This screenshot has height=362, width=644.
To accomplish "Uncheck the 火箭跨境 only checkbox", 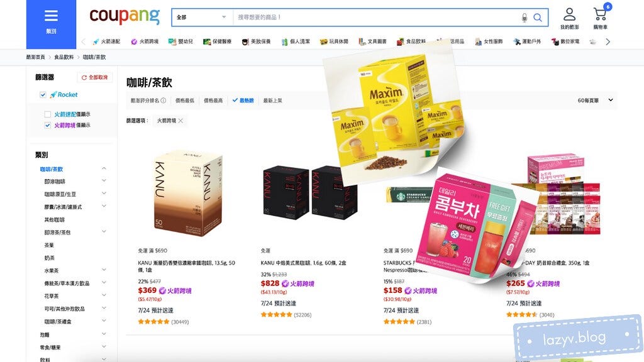I will [48, 125].
